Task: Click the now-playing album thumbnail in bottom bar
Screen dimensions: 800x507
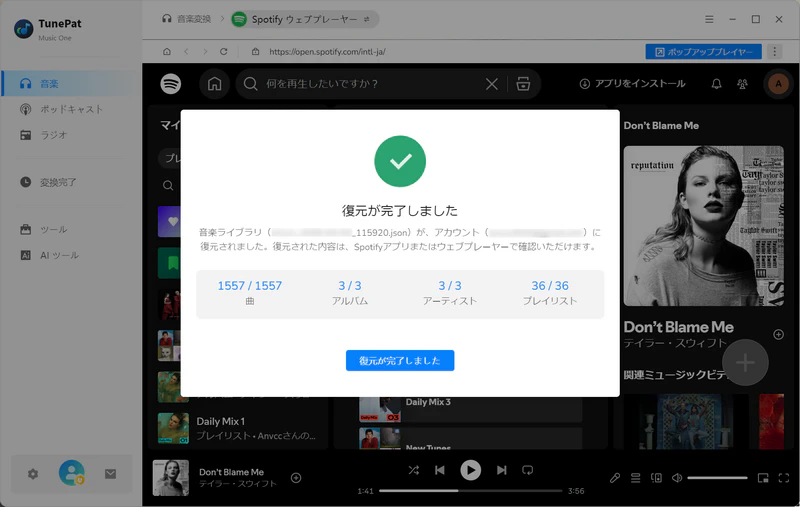Action: (x=171, y=477)
